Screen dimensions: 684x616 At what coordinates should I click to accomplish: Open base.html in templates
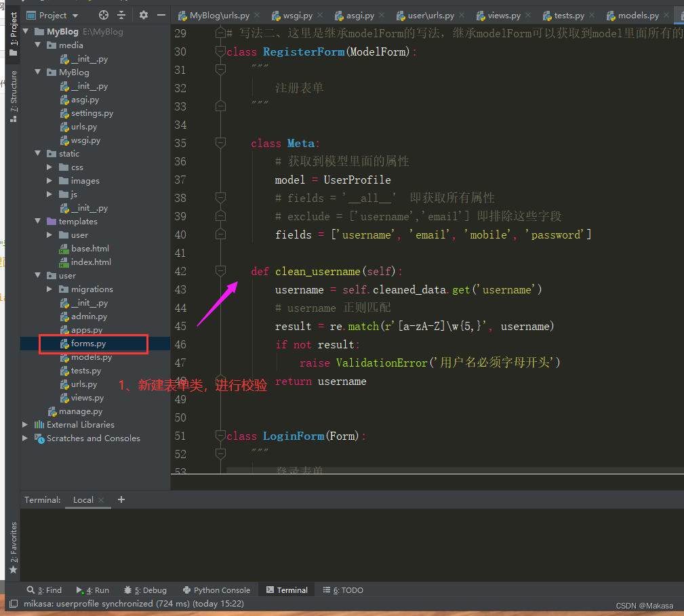coord(85,249)
